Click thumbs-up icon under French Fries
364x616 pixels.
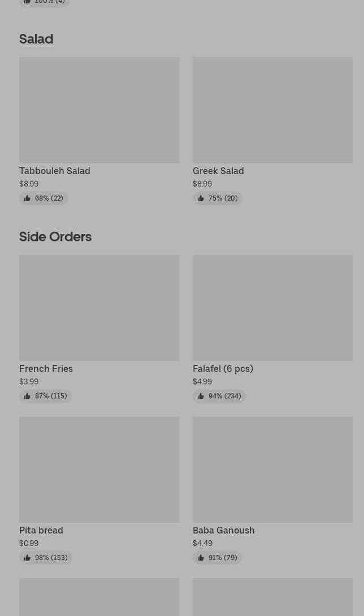tap(27, 396)
